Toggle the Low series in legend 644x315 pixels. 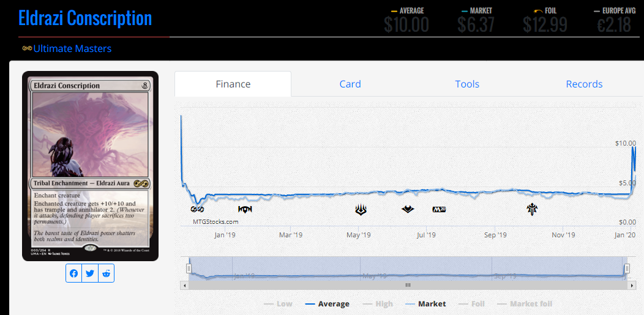pos(278,304)
